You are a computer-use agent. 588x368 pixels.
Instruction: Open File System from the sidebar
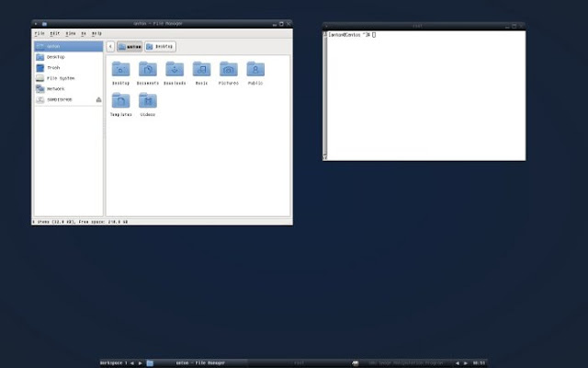69,78
